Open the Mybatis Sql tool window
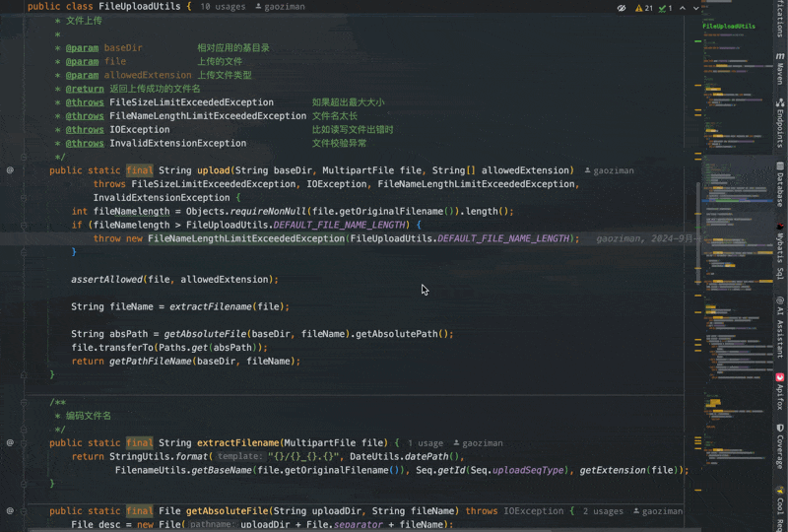The image size is (788, 532). click(x=779, y=251)
